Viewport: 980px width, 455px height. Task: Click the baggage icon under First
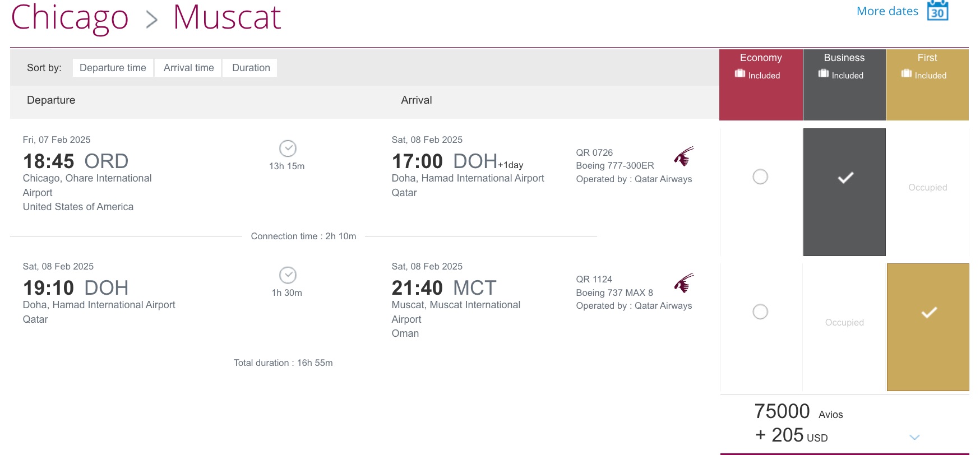point(906,74)
